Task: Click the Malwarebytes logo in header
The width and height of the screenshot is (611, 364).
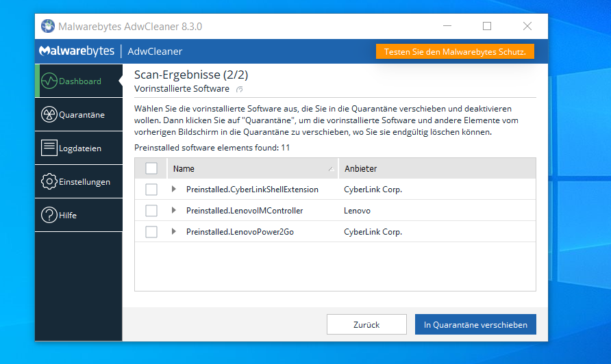Action: (77, 51)
